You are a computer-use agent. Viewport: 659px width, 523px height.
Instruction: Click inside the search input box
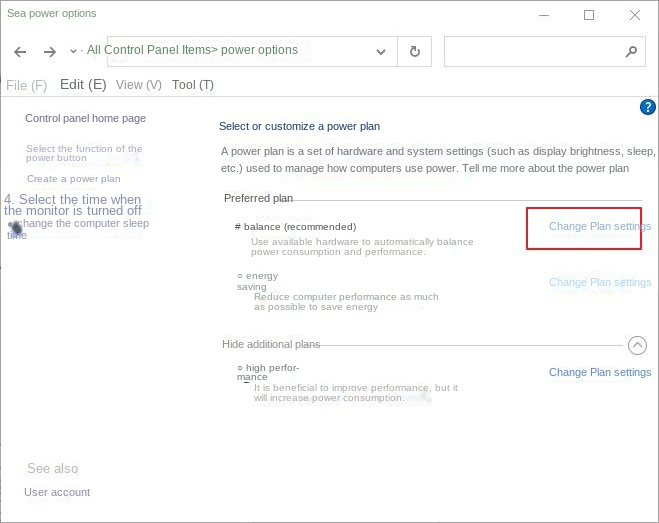tap(530, 51)
